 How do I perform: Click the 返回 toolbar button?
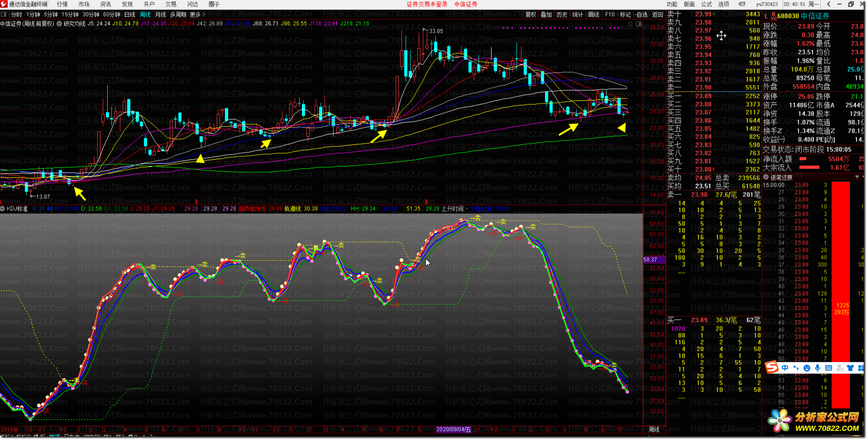point(658,14)
